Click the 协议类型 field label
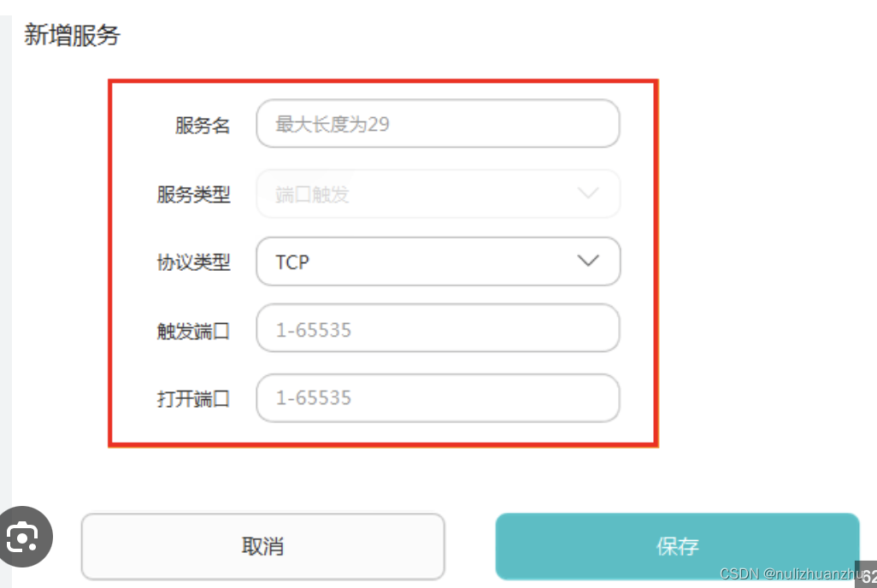The width and height of the screenshot is (877, 588). (193, 262)
